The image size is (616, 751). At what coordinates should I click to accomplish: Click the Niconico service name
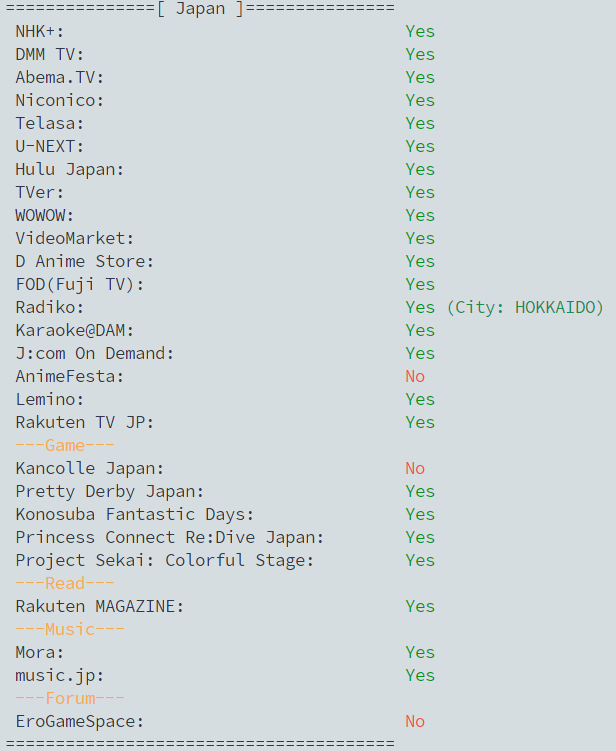60,101
